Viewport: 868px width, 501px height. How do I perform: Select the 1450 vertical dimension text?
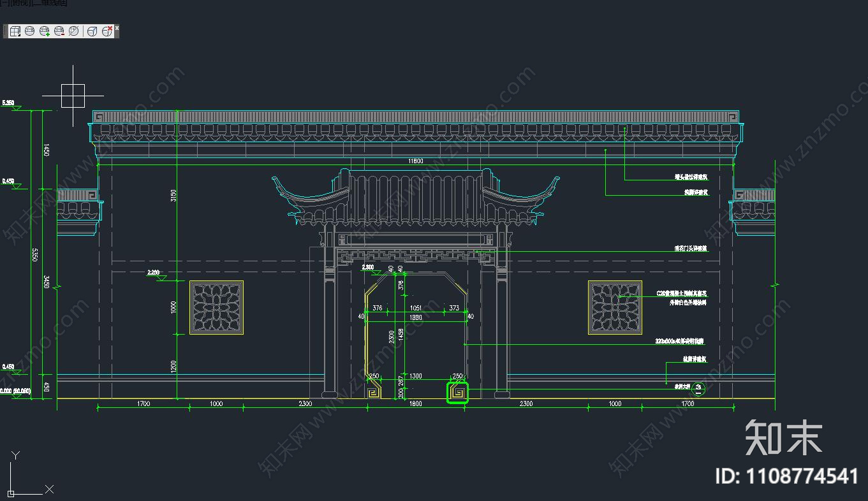(47, 150)
